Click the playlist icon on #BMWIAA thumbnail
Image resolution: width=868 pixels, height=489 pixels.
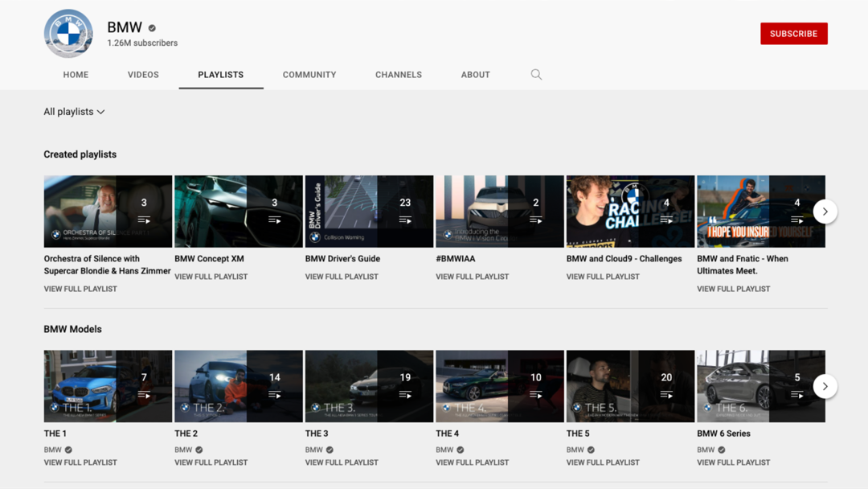[536, 220]
